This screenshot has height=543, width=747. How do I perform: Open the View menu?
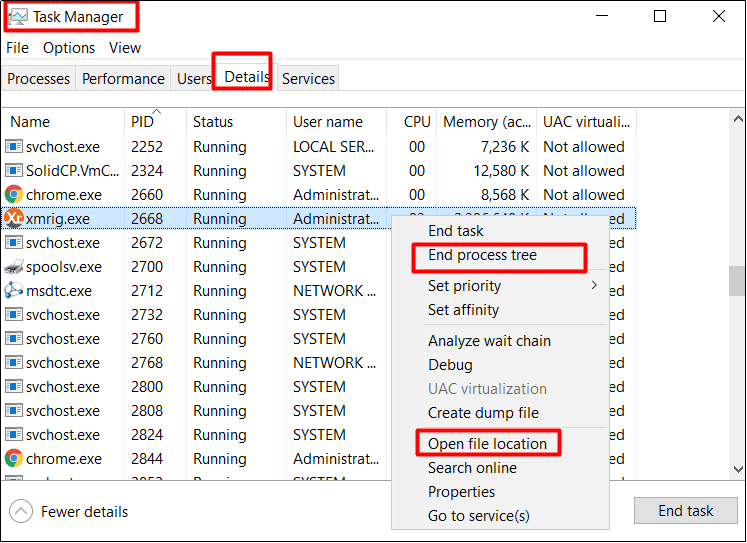click(125, 48)
